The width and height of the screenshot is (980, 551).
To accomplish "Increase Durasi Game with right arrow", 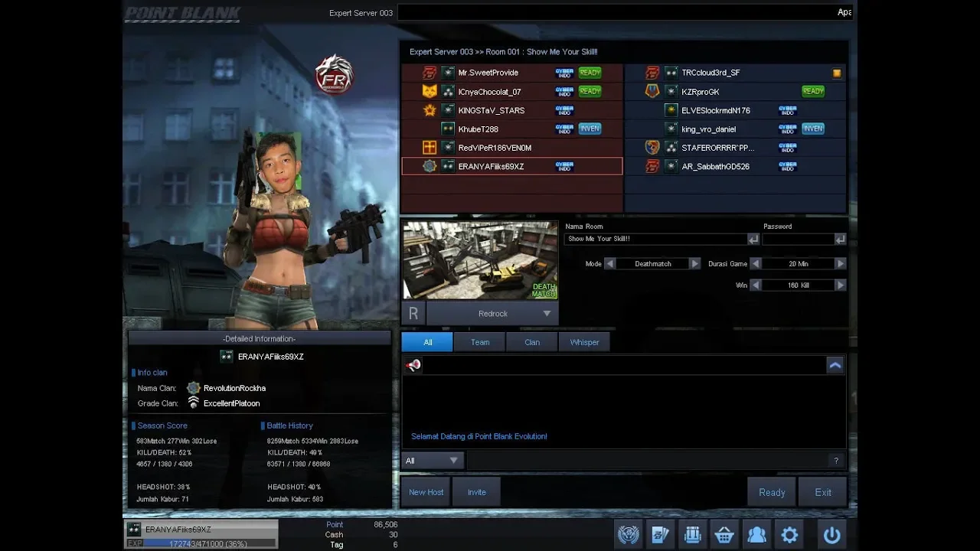I will point(840,264).
